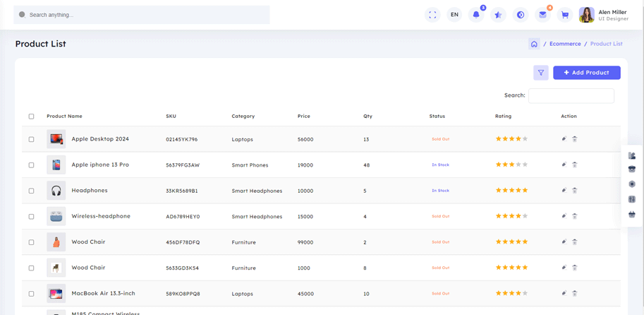The width and height of the screenshot is (644, 315).
Task: Tick the Wireless-headphone row checkbox
Action: (31, 217)
